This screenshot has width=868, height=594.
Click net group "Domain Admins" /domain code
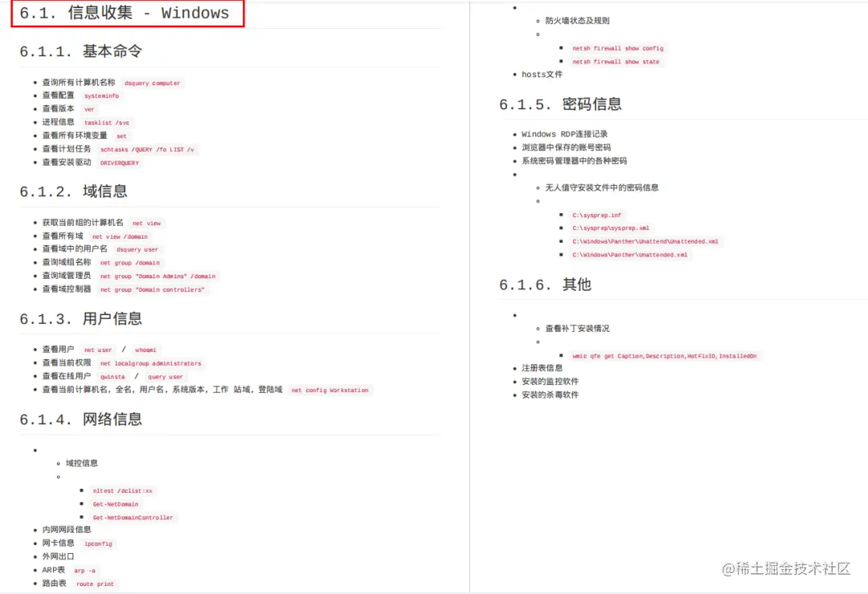158,277
